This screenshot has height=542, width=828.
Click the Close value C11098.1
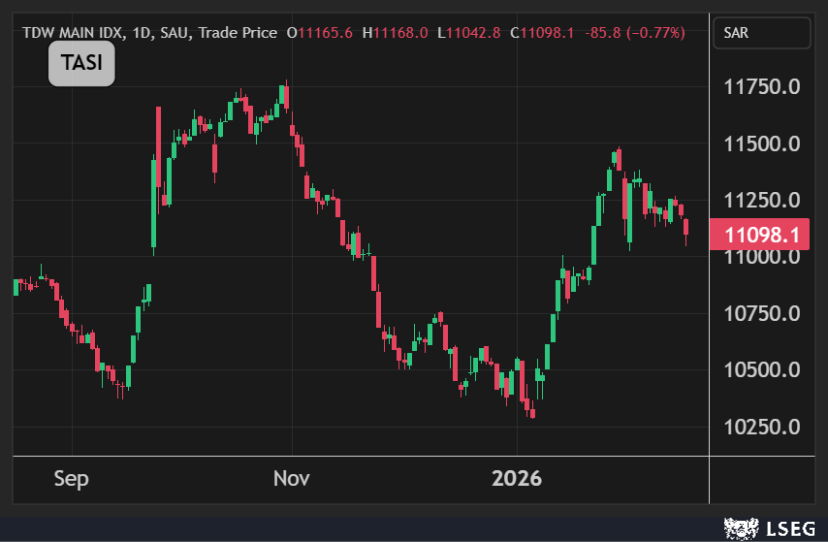[x=542, y=33]
